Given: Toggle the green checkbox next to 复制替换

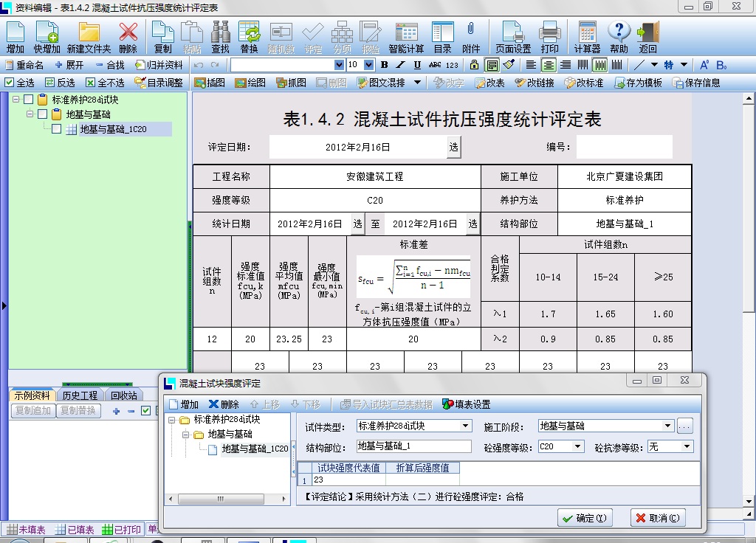Looking at the screenshot, I should pyautogui.click(x=145, y=410).
